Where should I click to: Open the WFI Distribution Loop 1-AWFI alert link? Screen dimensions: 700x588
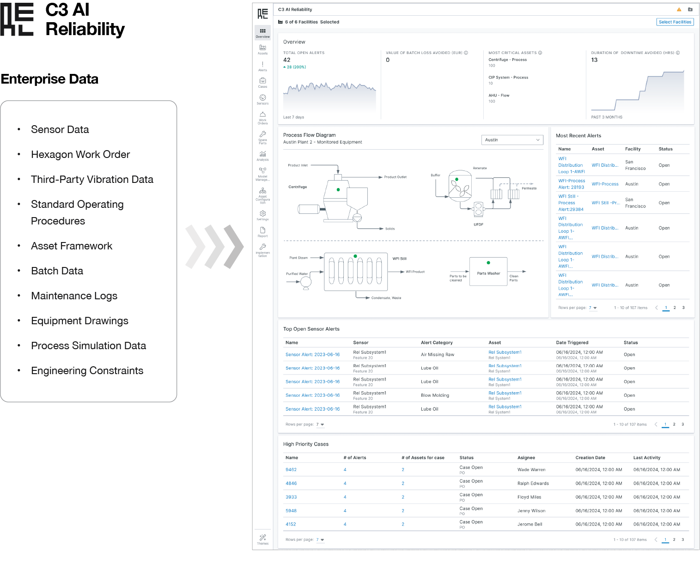tap(572, 165)
